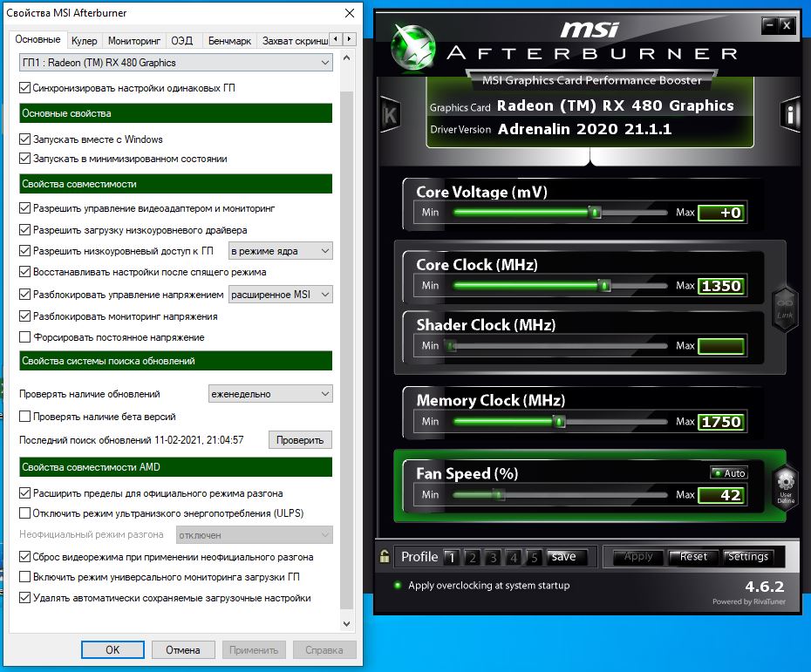Click the Core Clock value field 1350
This screenshot has height=672, width=811.
[x=721, y=286]
